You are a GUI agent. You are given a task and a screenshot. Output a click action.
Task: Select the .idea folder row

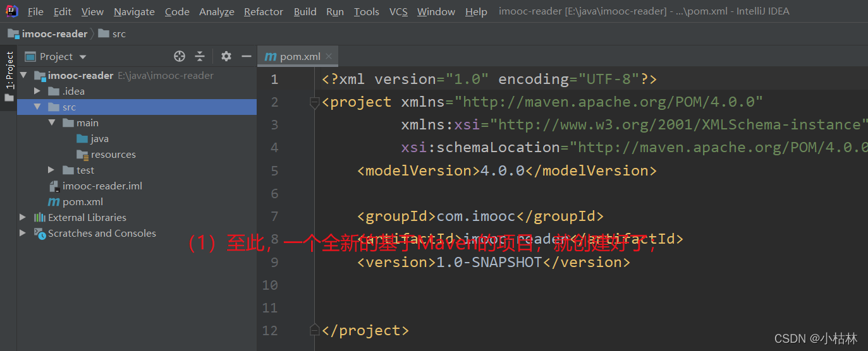(x=137, y=91)
